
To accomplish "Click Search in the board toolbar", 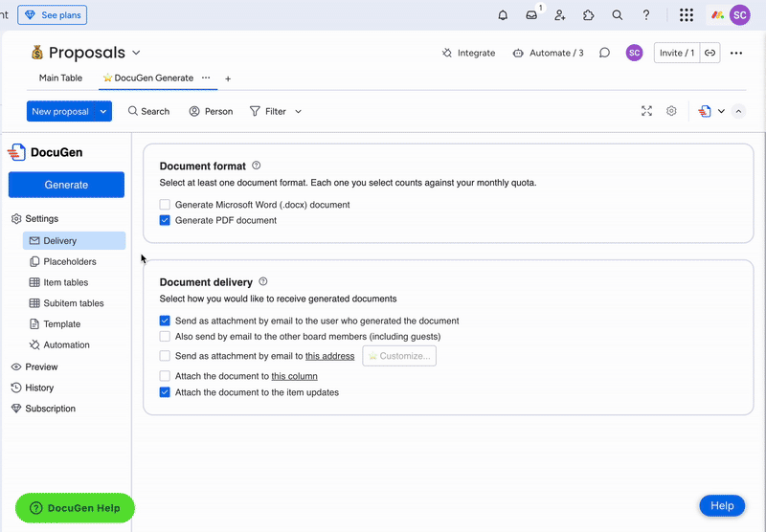I will coord(149,111).
